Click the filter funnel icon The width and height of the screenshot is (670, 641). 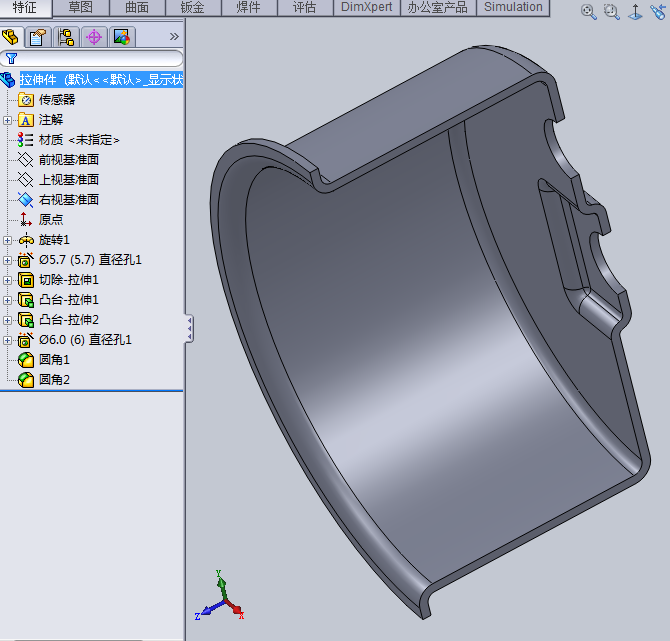click(12, 59)
